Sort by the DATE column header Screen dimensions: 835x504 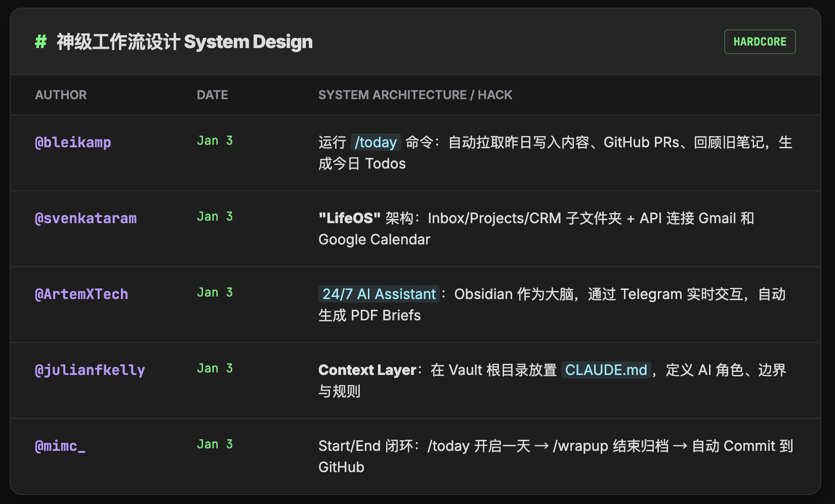[212, 95]
